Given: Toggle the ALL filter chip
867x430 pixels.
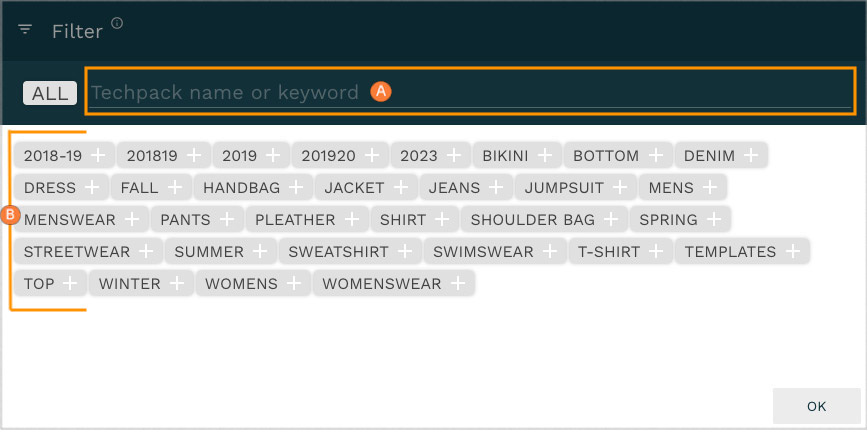Looking at the screenshot, I should click(50, 93).
